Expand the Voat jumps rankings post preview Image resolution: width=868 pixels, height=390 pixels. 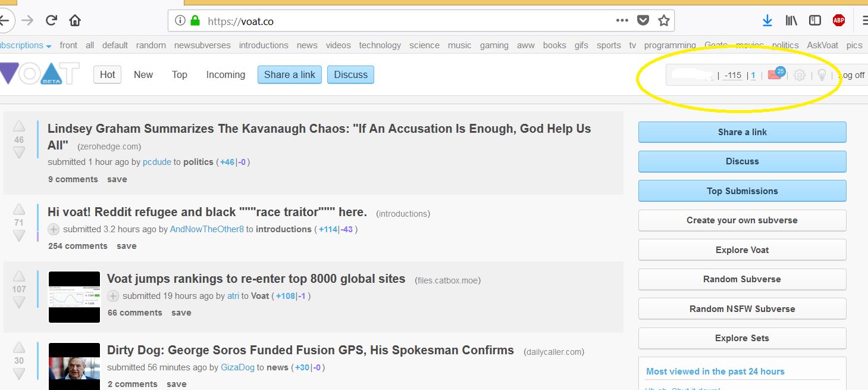coord(113,296)
